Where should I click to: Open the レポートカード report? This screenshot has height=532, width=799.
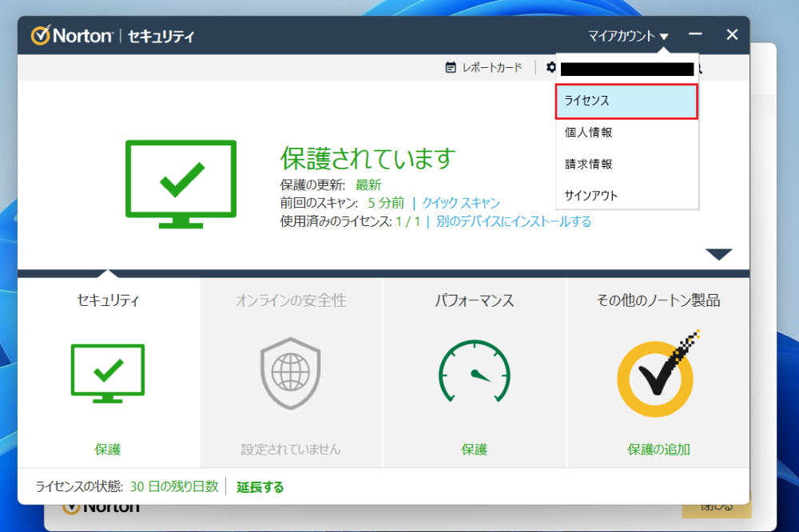(484, 67)
